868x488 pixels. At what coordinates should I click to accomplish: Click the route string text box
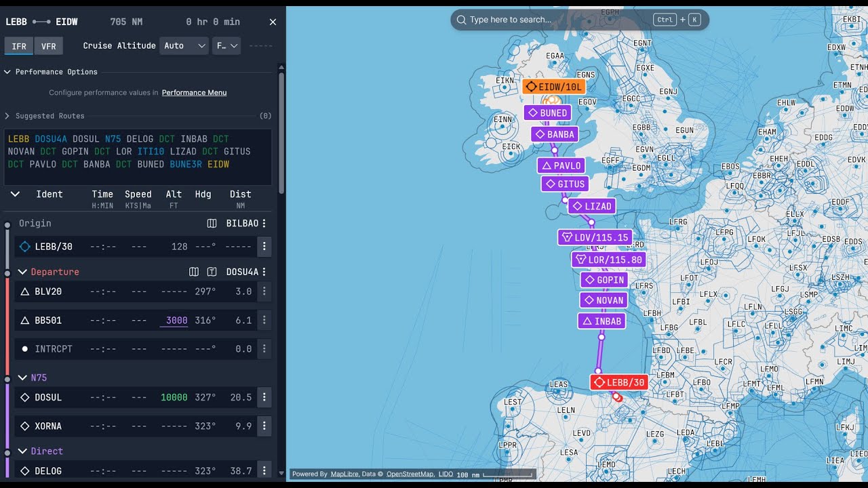pyautogui.click(x=138, y=157)
